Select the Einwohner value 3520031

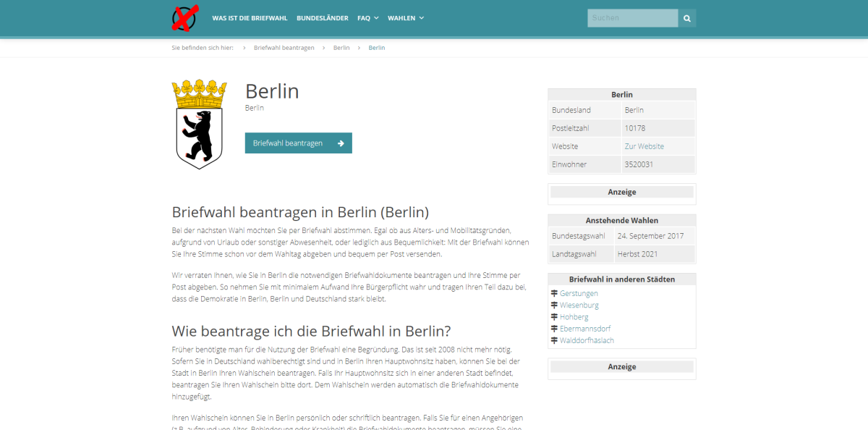click(639, 164)
